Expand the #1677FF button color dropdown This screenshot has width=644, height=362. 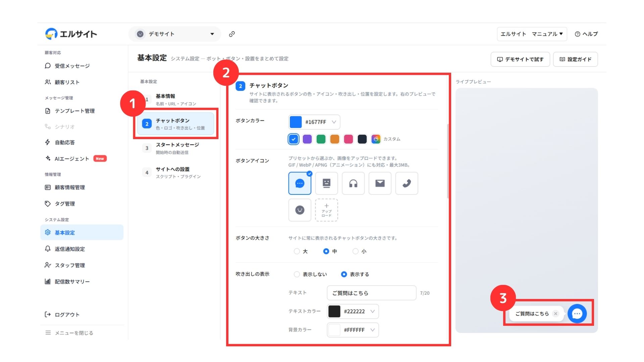click(314, 122)
